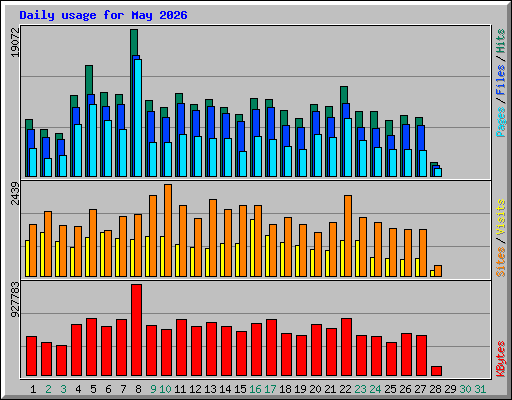Click day 23 on the x-axis
Image resolution: width=512 pixels, height=400 pixels.
click(360, 389)
